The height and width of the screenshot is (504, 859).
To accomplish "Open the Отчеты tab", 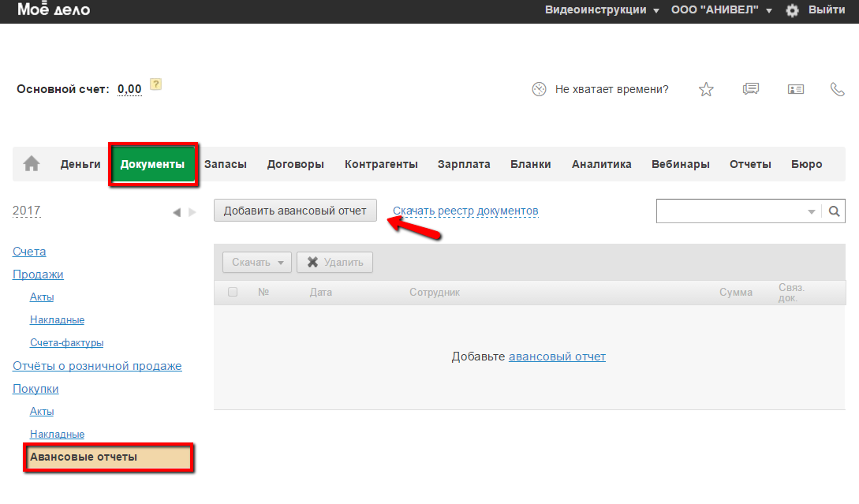I will pyautogui.click(x=750, y=164).
